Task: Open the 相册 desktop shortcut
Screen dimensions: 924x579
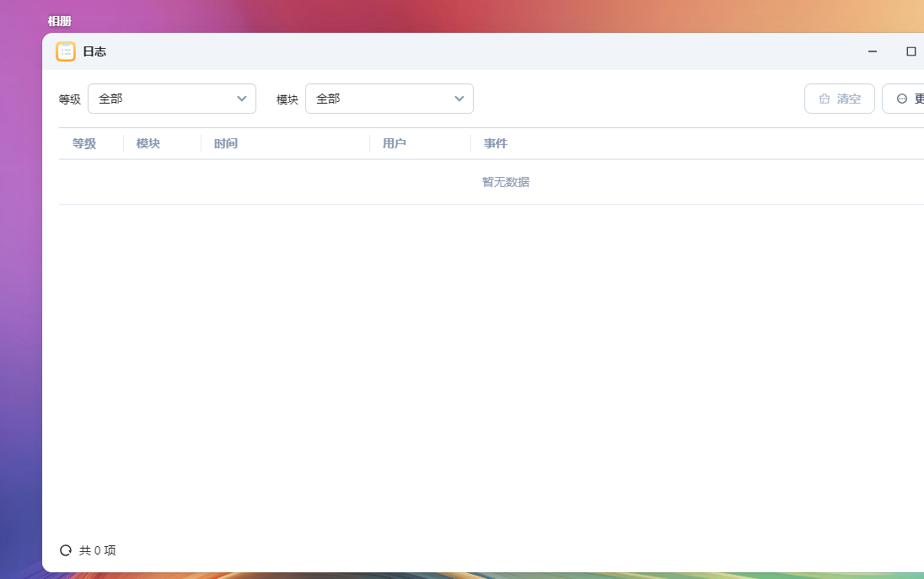Action: click(59, 21)
